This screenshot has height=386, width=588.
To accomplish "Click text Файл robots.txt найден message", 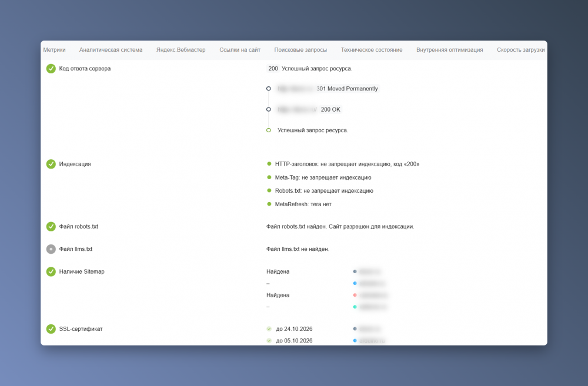I will pyautogui.click(x=340, y=226).
